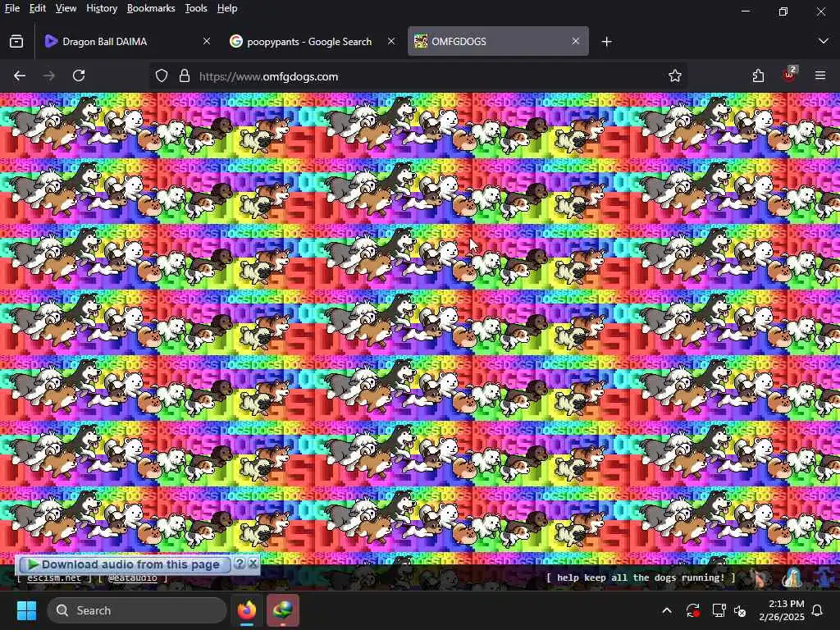Viewport: 840px width, 630px height.
Task: Close the download audio bar
Action: pos(253,564)
